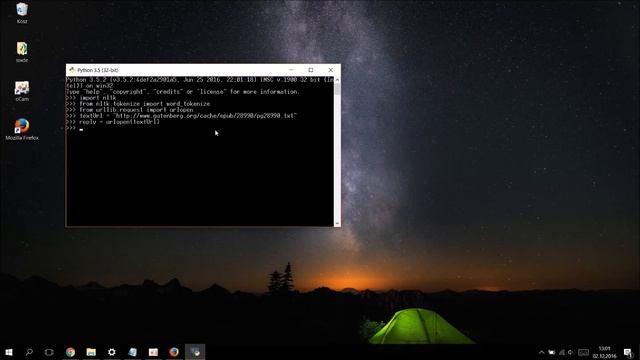Viewport: 640px width, 360px height.
Task: Maximize the Python 3.5 window
Action: (311, 70)
